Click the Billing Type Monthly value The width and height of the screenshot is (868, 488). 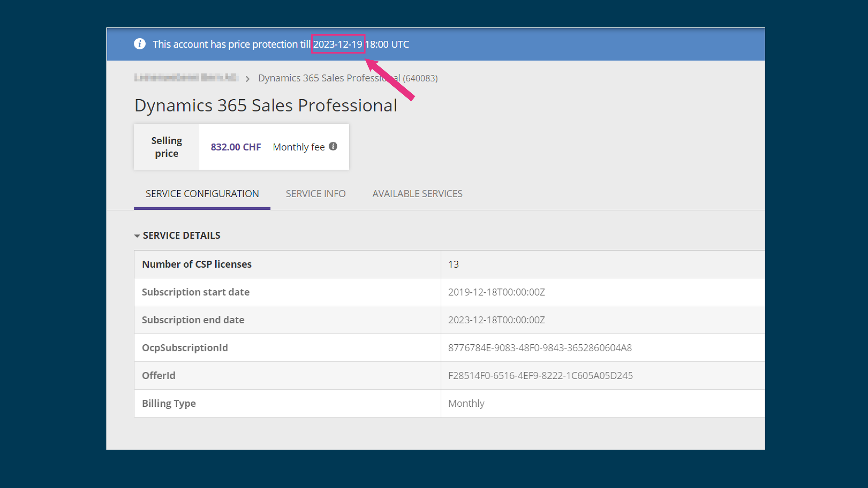[x=466, y=403]
